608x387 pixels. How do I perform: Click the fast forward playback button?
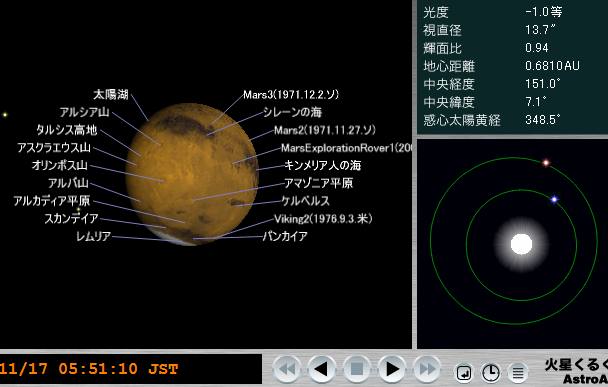point(427,369)
